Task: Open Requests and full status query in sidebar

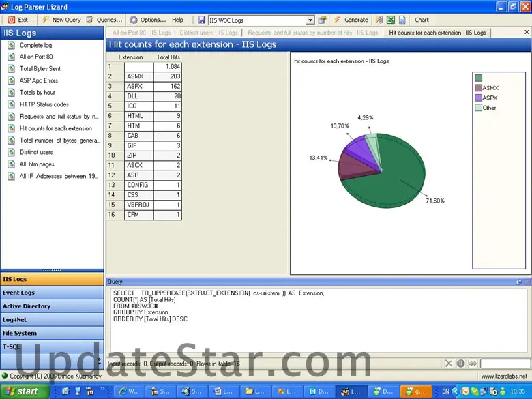Action: [59, 117]
